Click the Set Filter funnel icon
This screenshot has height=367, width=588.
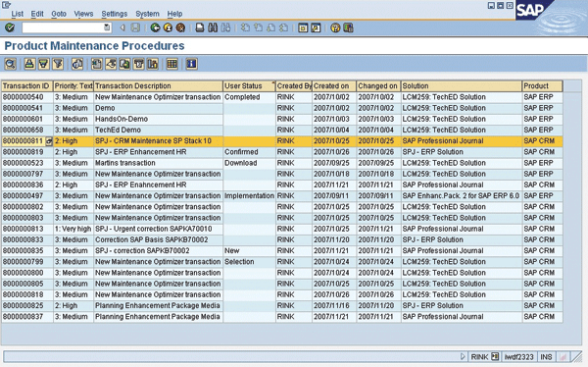coord(58,64)
